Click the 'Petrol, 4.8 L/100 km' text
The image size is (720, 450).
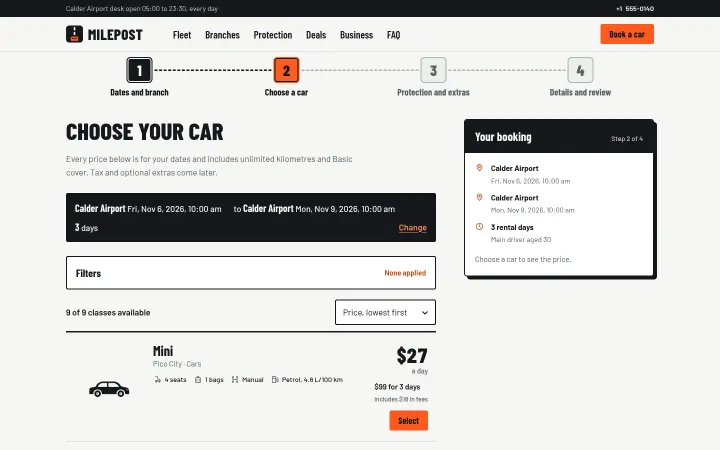click(312, 380)
